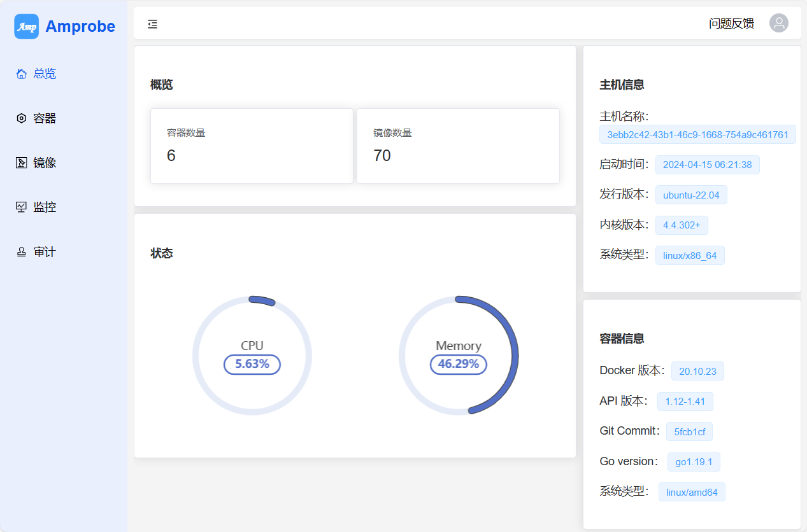The image size is (807, 532).
Task: Click the monitor chart icon beside 监控
Action: 22,207
